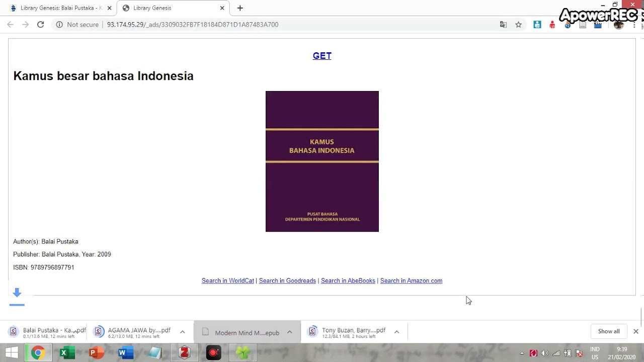Open Search in Goodreads link
The image size is (644, 362).
[287, 281]
